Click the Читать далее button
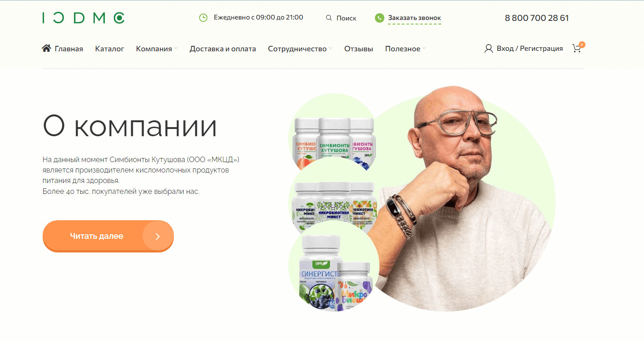644x341 pixels. 108,236
